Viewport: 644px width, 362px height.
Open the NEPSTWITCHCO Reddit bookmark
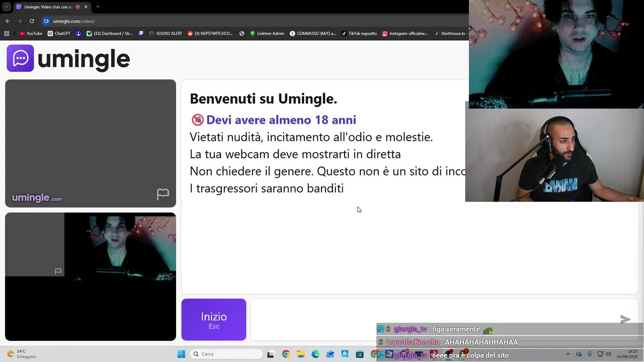tap(210, 34)
